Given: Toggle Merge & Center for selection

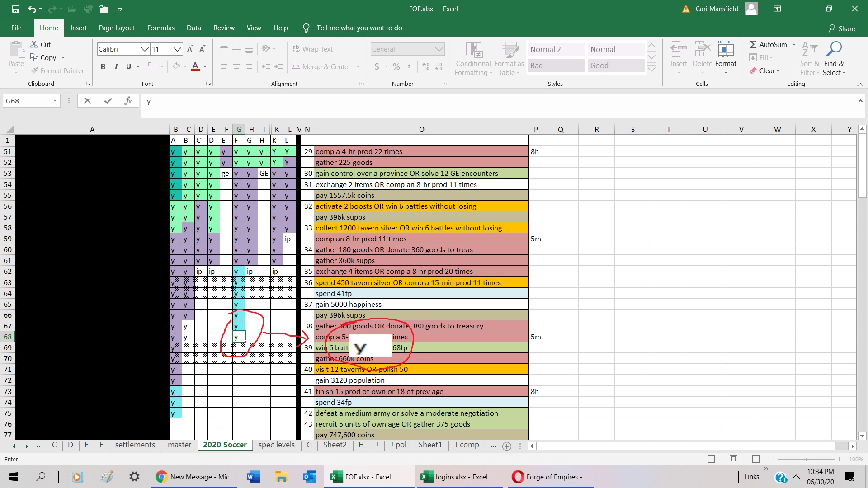Looking at the screenshot, I should 321,66.
